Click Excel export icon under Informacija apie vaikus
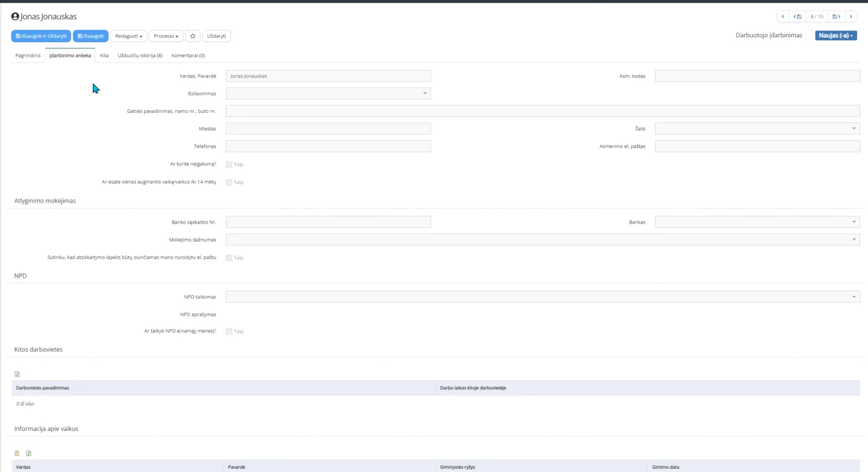This screenshot has width=868, height=472. (29, 453)
